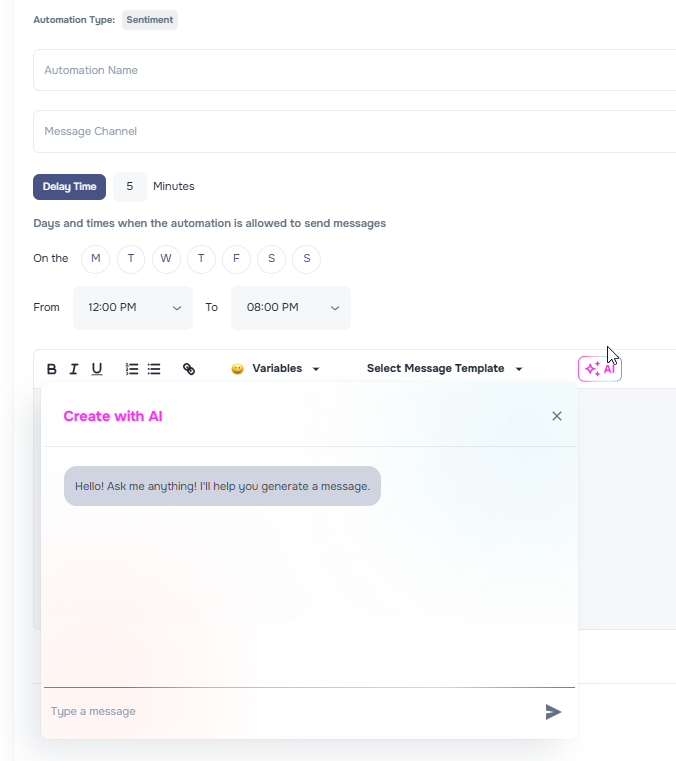Open the emoji picker smiley icon

237,369
